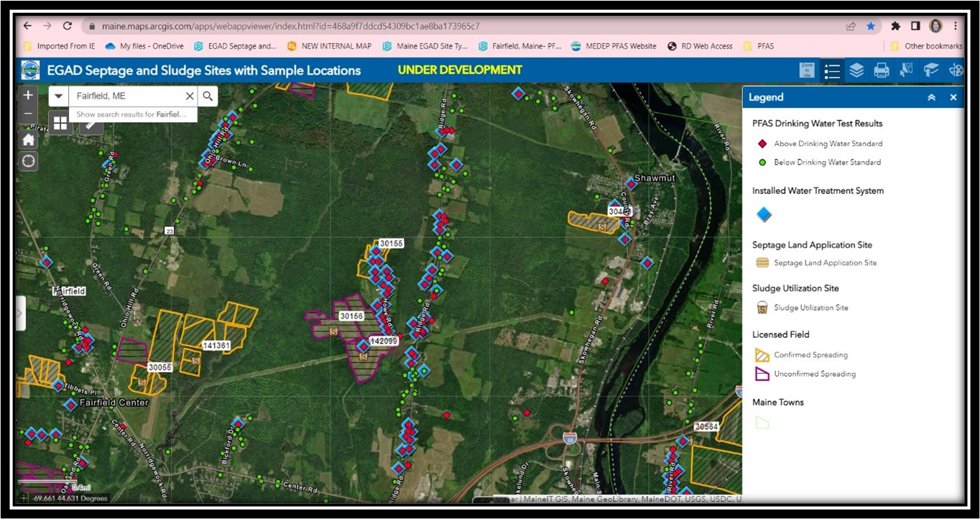Open NEW INTERNAL MAP bookmark
The width and height of the screenshot is (980, 519).
(329, 46)
